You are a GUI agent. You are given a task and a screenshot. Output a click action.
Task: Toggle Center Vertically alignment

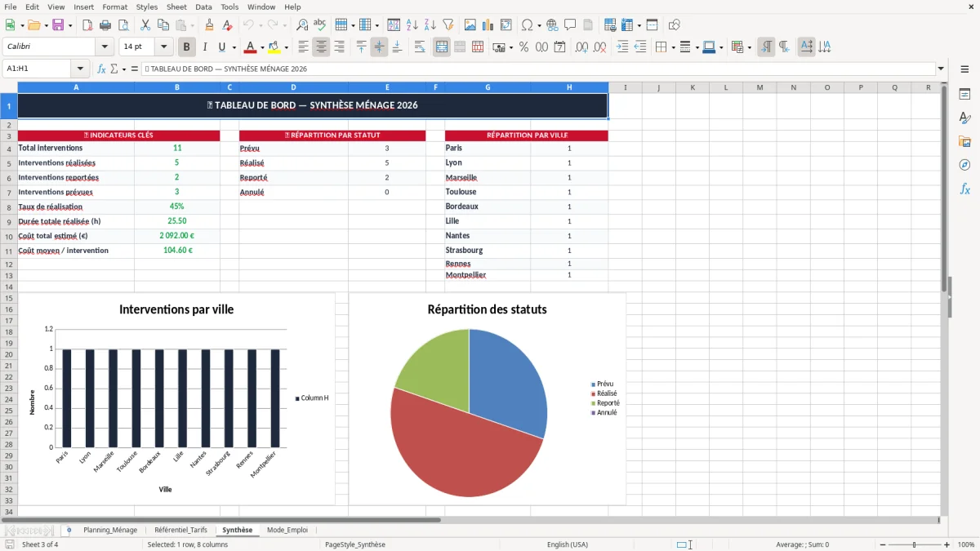379,47
